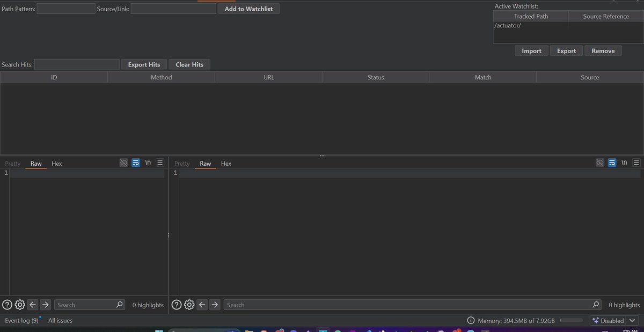Click the Add to Watchlist button
644x332 pixels.
(248, 9)
